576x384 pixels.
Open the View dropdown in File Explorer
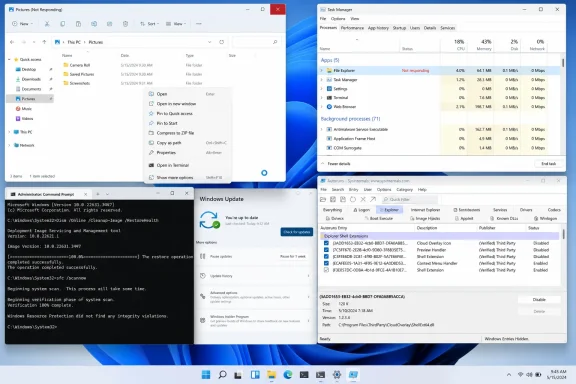click(176, 24)
